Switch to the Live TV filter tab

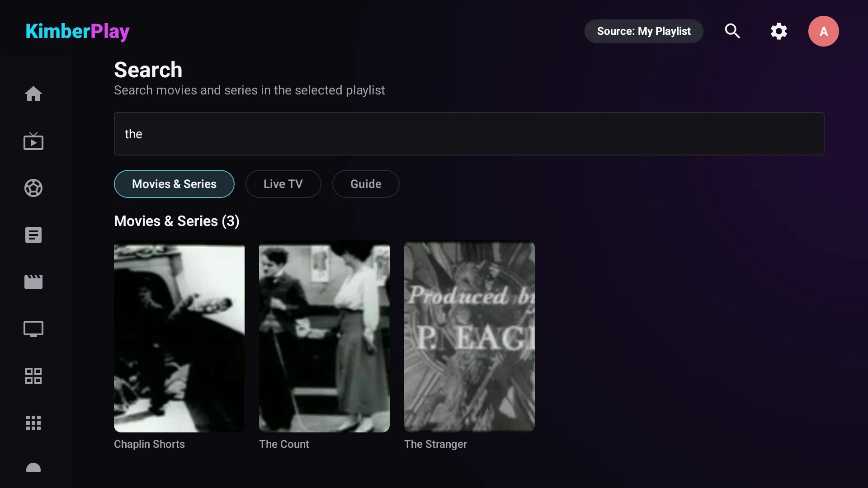click(x=283, y=184)
